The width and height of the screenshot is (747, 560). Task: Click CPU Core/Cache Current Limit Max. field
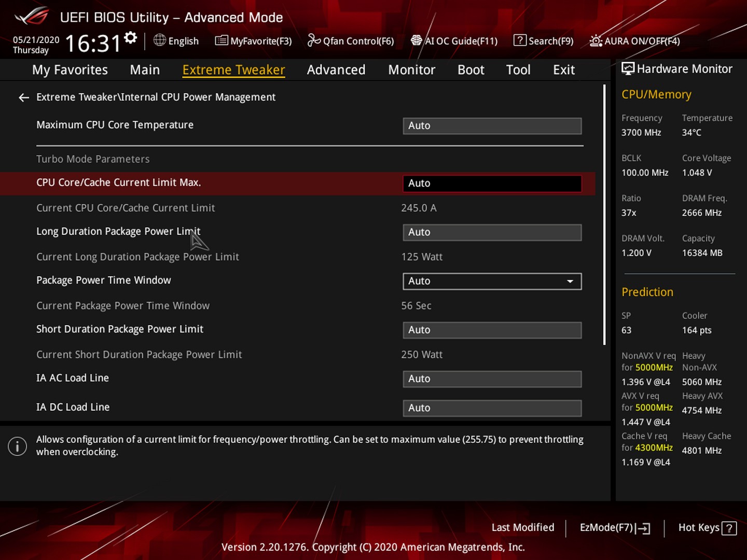(x=492, y=184)
